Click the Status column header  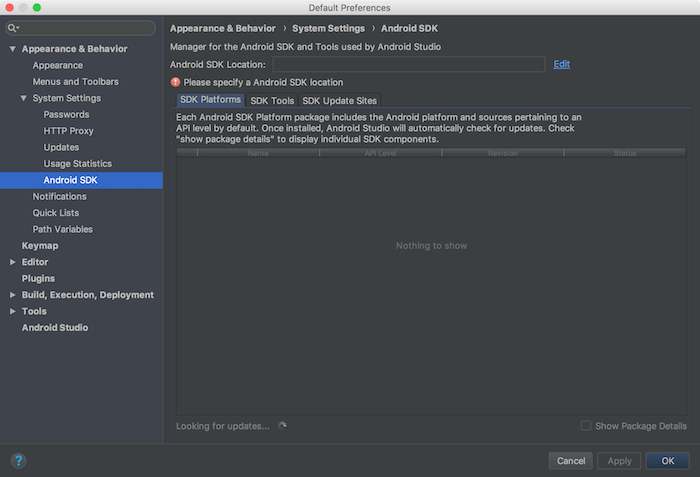tap(625, 153)
